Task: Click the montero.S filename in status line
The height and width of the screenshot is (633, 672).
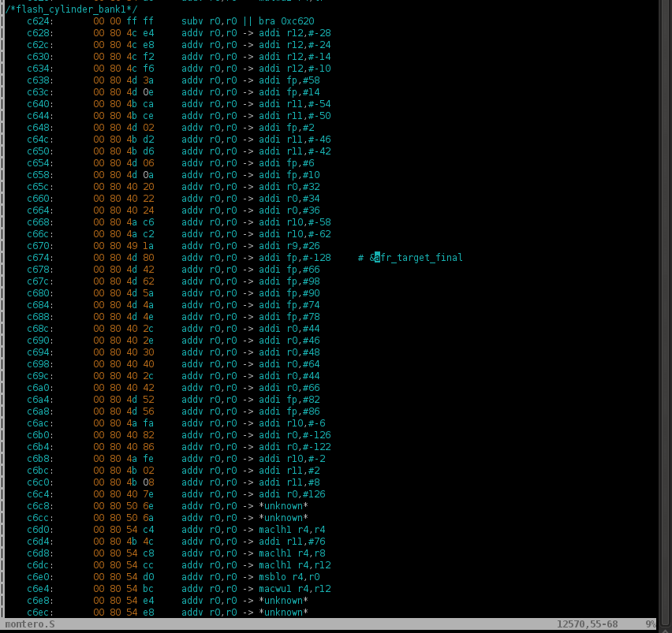Action: tap(30, 624)
